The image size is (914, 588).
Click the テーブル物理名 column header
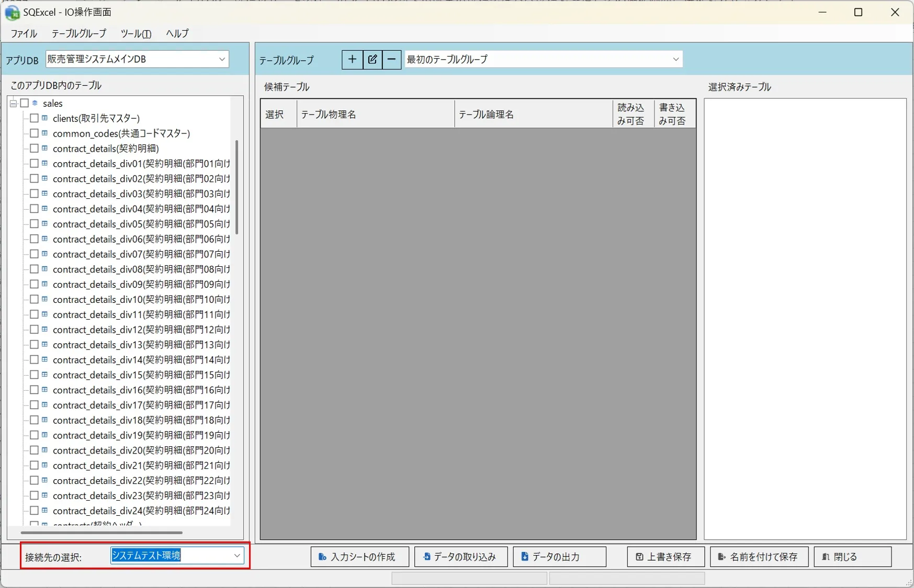coord(376,114)
